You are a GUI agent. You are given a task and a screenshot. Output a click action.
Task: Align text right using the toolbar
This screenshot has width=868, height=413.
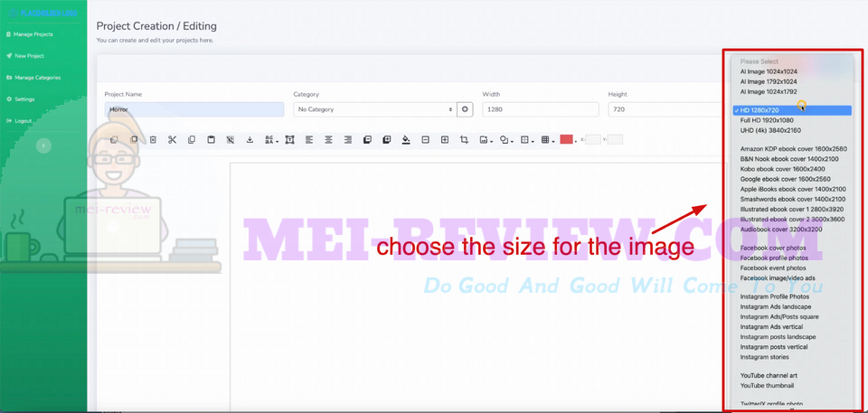tap(347, 140)
